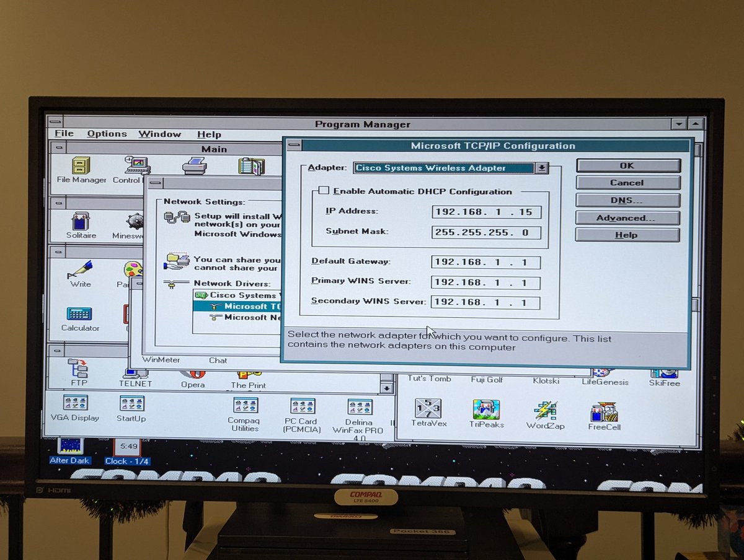Open the Adapter dropdown arrow

541,168
